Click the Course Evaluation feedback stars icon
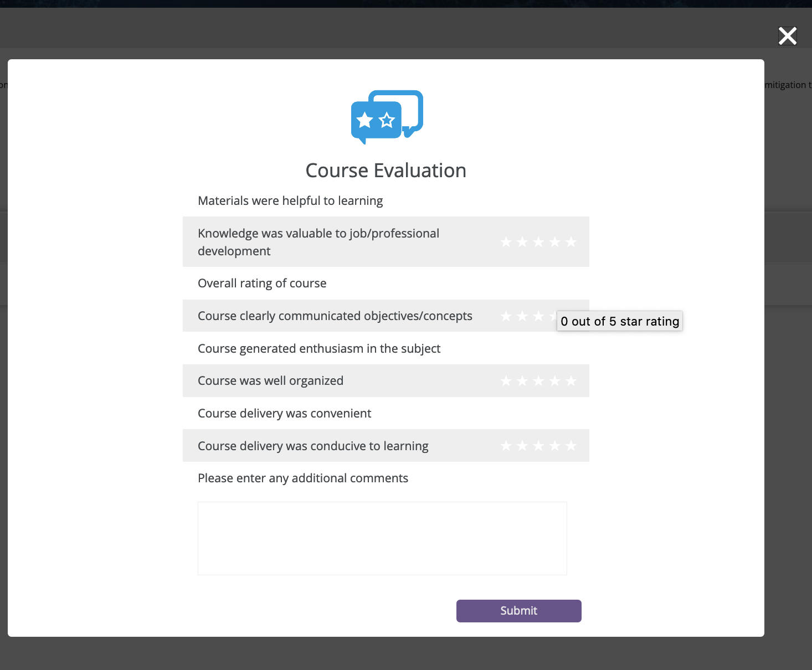Screen dimensions: 812x670 (387, 117)
